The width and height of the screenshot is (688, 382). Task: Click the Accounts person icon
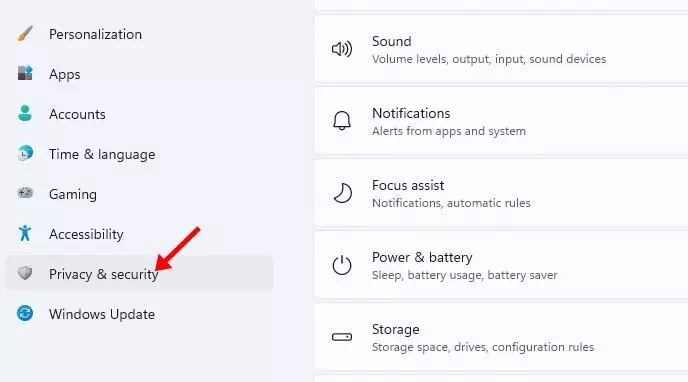[x=25, y=113]
